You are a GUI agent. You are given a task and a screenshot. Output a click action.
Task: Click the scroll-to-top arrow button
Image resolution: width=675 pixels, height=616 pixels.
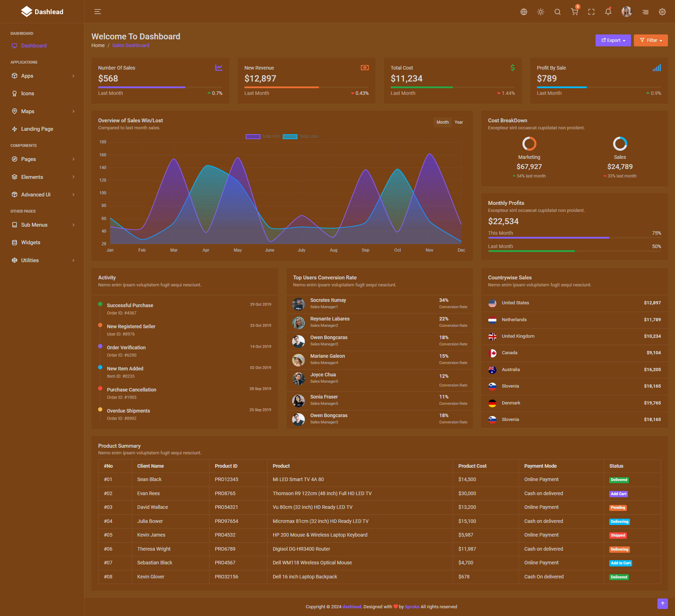point(662,604)
